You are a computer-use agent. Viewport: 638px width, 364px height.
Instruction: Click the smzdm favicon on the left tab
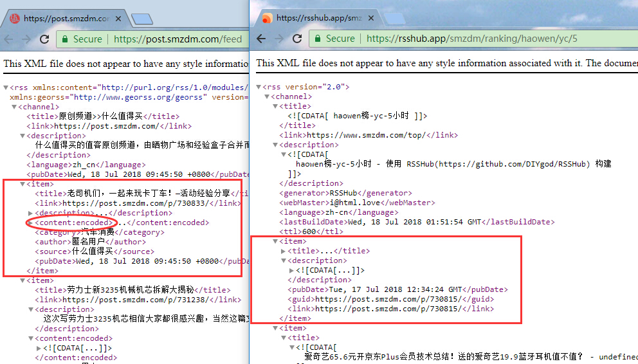click(x=15, y=19)
